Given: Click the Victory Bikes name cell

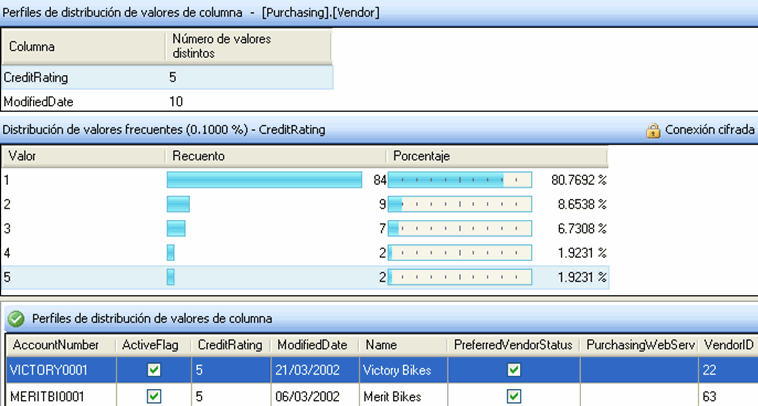Looking at the screenshot, I should coord(404,370).
